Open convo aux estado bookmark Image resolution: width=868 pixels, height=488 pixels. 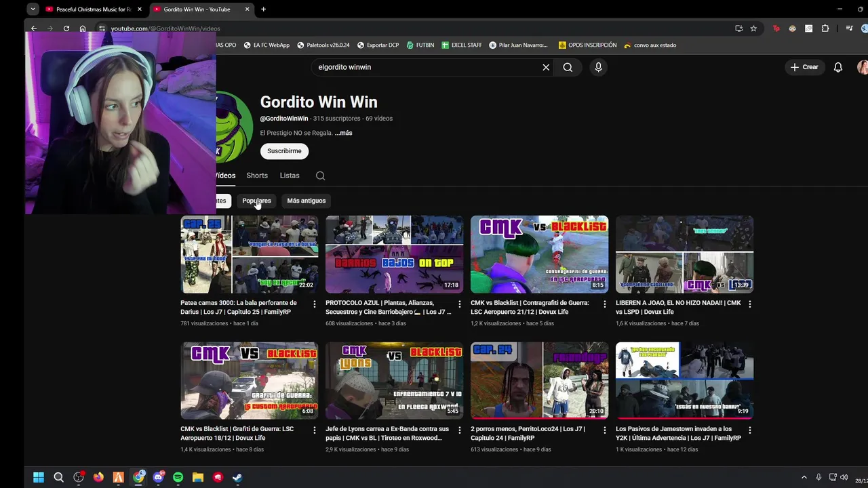(x=650, y=45)
